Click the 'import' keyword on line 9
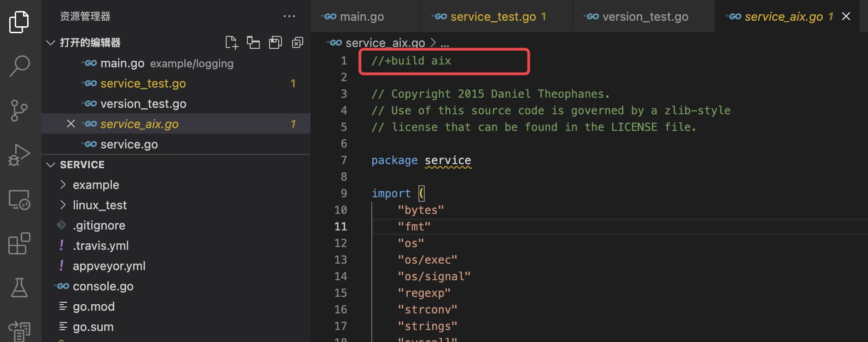This screenshot has height=342, width=868. click(x=391, y=194)
